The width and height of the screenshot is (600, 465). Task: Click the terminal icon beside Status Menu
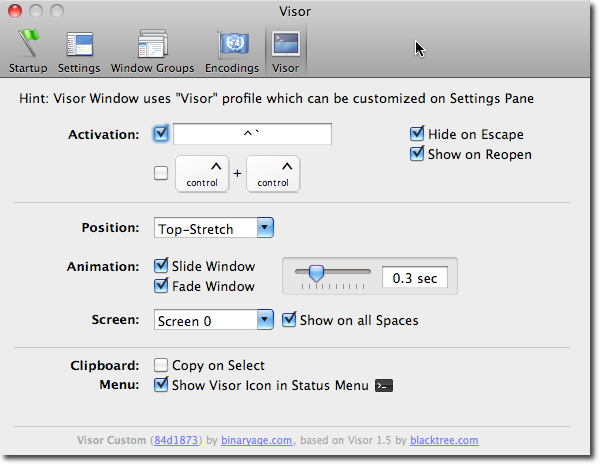(x=384, y=385)
